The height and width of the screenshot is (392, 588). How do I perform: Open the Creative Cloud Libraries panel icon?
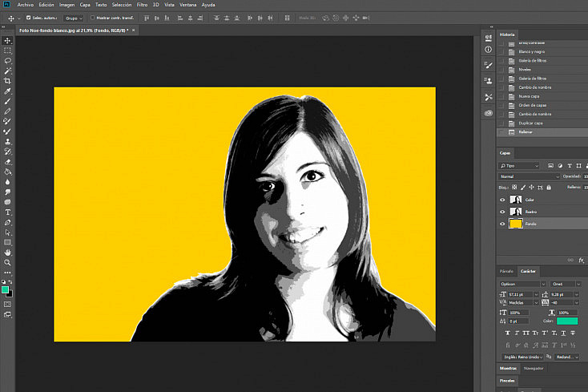coord(488,113)
